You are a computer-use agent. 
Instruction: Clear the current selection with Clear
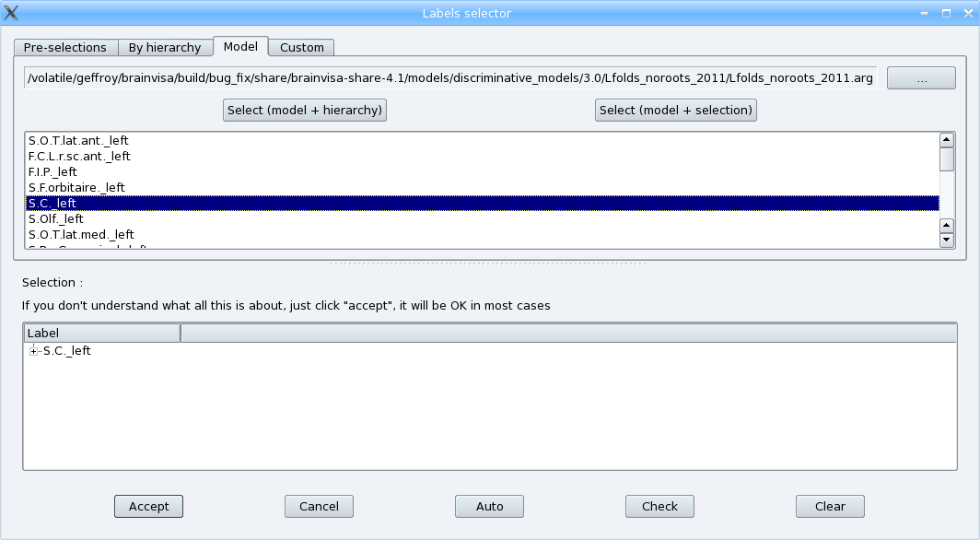coord(830,506)
